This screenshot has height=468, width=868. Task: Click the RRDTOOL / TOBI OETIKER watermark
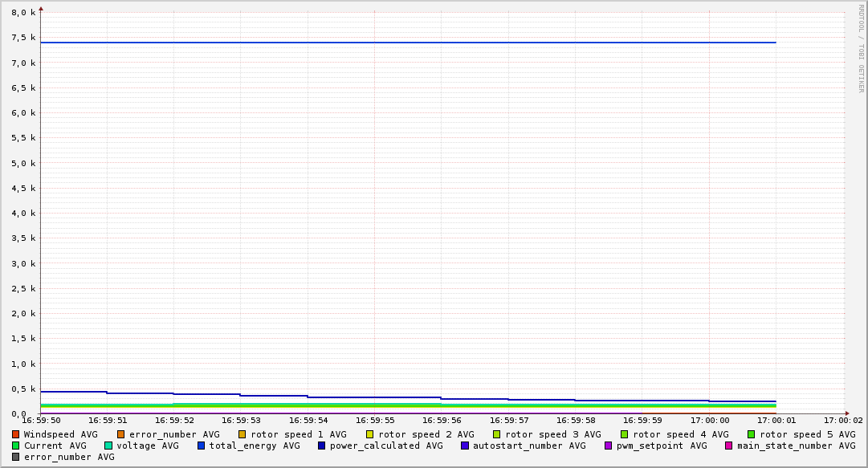(861, 48)
